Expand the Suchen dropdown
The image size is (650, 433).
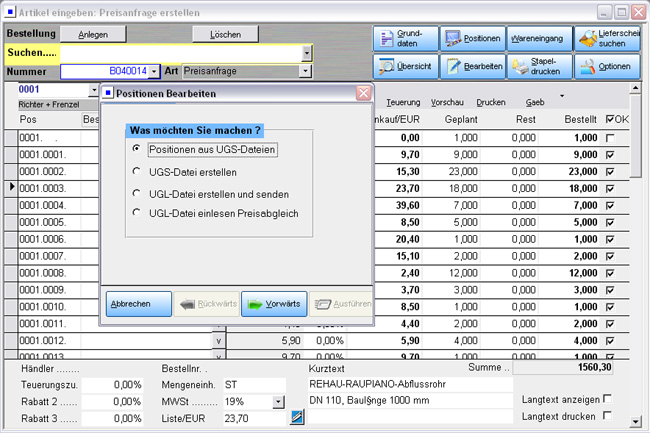point(306,53)
